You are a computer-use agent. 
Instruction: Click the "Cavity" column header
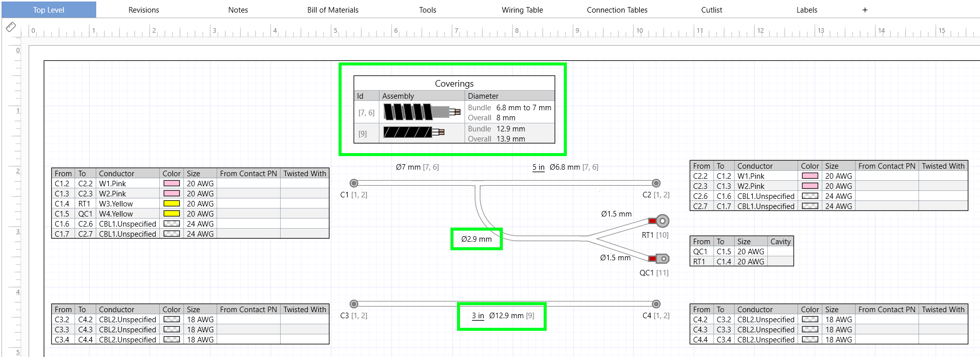point(780,242)
